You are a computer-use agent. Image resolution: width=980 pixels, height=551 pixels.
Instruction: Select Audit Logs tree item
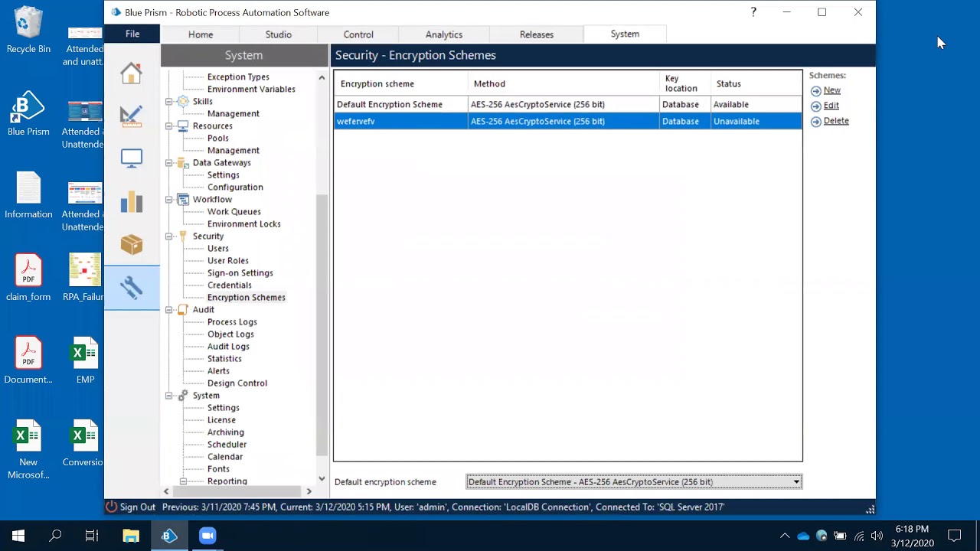tap(228, 347)
